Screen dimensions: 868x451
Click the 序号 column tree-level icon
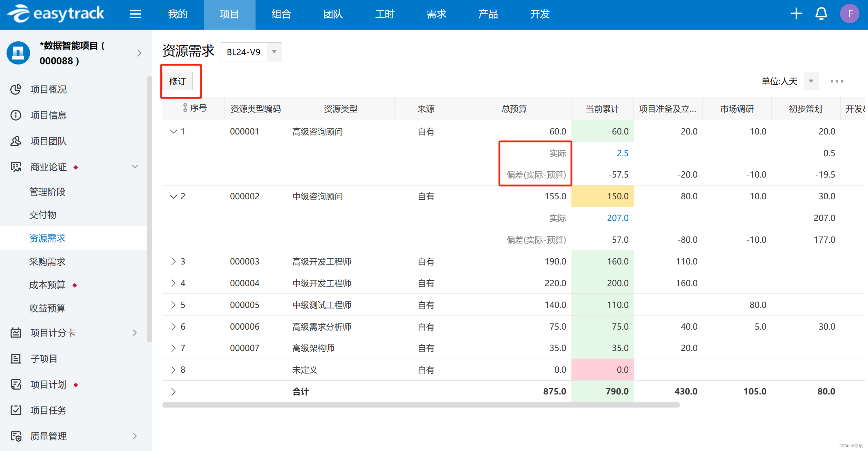(185, 108)
